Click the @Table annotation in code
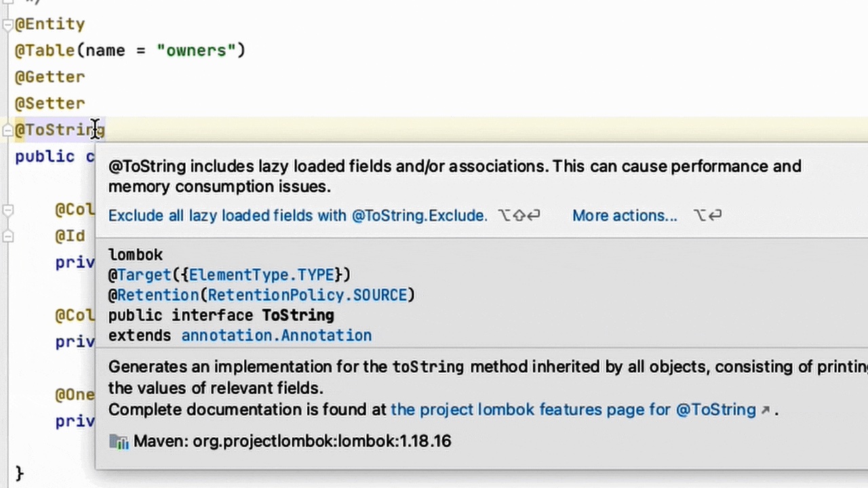This screenshot has width=868, height=488. pos(45,51)
